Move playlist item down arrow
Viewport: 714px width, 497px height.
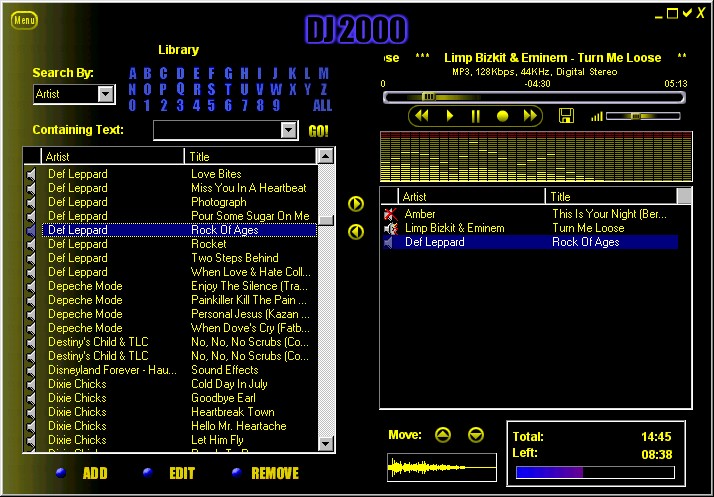[x=476, y=435]
